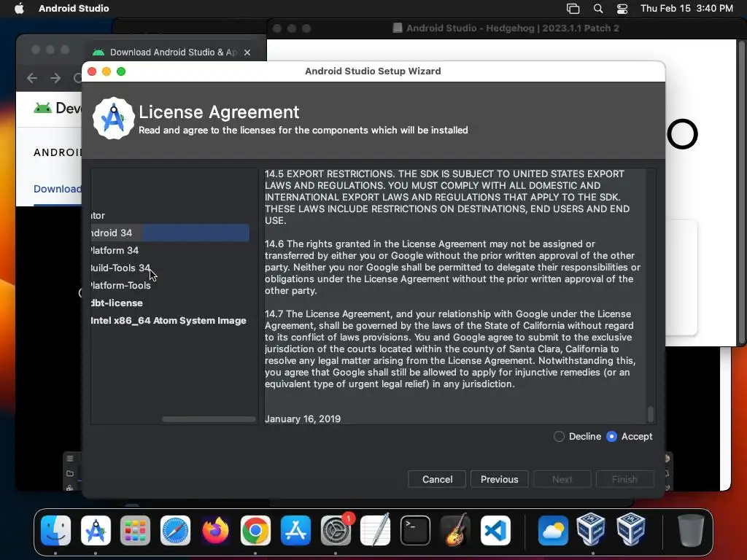Click the License Agreement heading
The image size is (747, 560).
[x=219, y=112]
